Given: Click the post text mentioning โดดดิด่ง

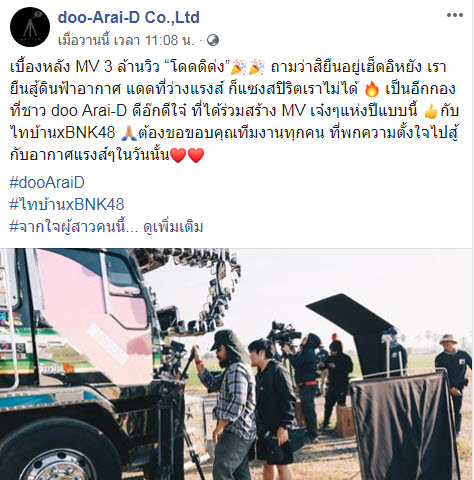Looking at the screenshot, I should click(233, 111).
